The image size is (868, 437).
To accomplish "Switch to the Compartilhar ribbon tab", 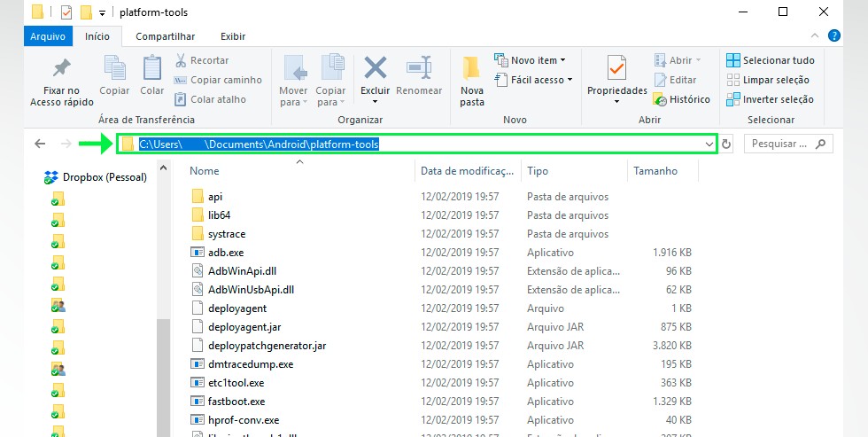I will (165, 36).
